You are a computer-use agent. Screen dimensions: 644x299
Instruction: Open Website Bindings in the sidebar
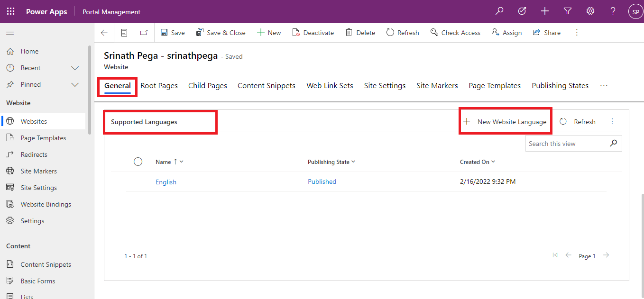click(x=46, y=204)
